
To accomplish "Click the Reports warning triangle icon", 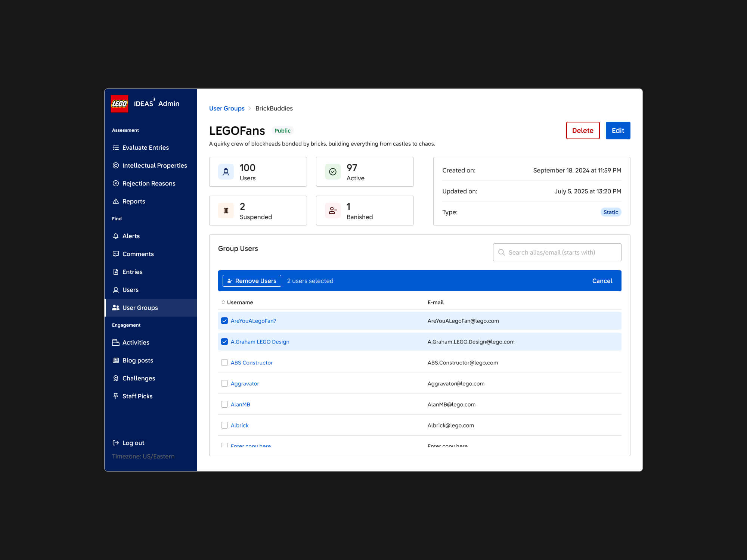I will pyautogui.click(x=116, y=201).
